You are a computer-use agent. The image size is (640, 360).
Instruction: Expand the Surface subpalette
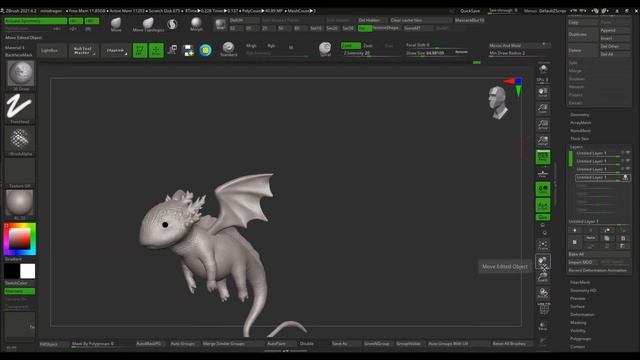point(578,307)
